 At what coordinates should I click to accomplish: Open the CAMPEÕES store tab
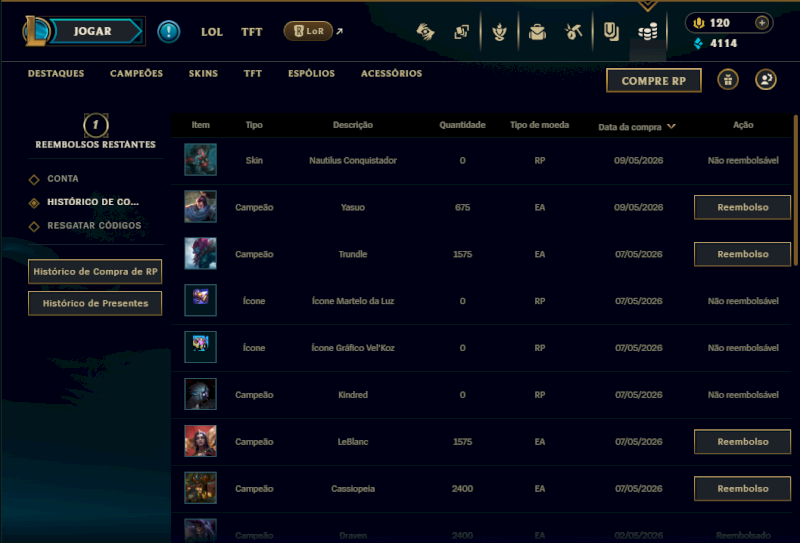click(136, 73)
